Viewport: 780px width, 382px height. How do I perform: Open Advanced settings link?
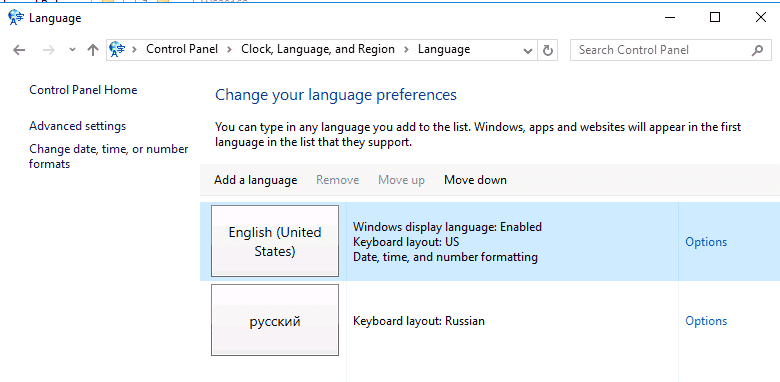coord(78,126)
